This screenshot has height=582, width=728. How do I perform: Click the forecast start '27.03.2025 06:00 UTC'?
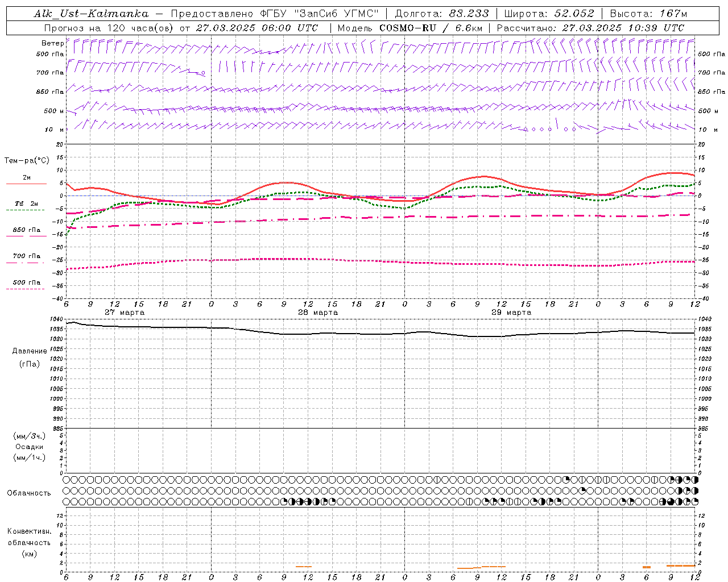coord(257,28)
